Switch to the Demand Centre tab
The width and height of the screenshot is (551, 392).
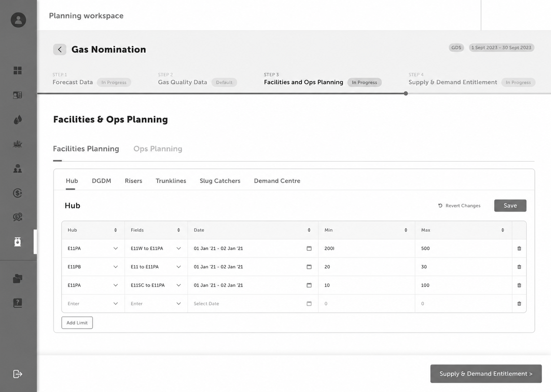point(277,181)
